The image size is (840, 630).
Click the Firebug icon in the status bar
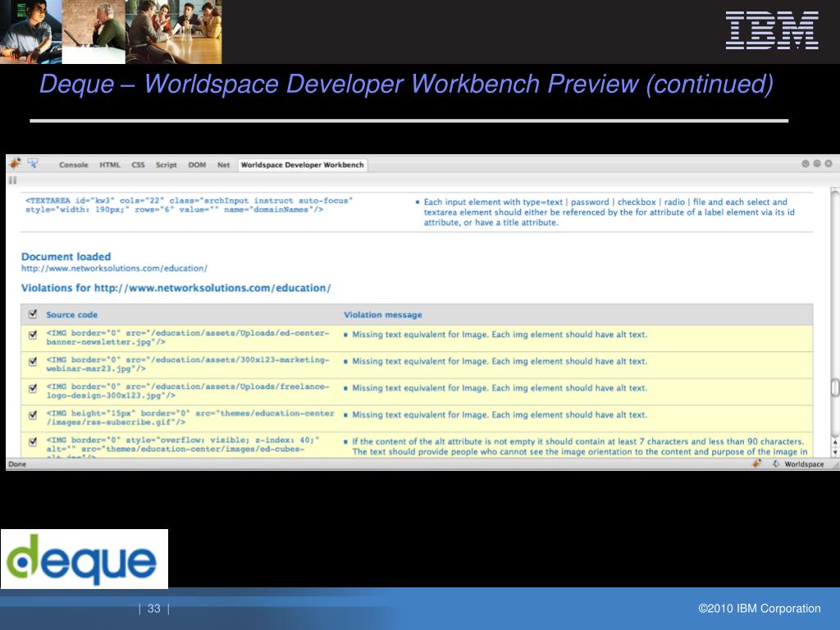pos(757,464)
